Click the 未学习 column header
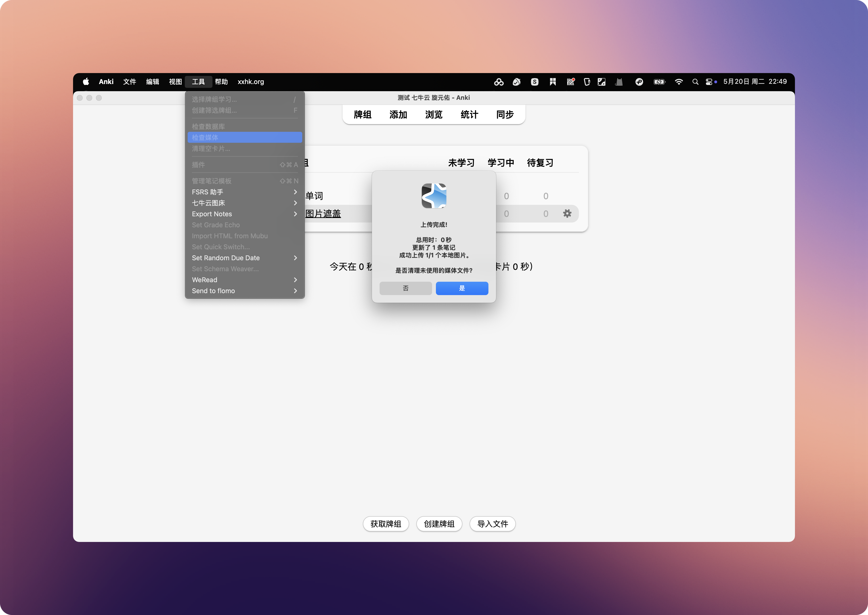This screenshot has width=868, height=615. [x=461, y=163]
